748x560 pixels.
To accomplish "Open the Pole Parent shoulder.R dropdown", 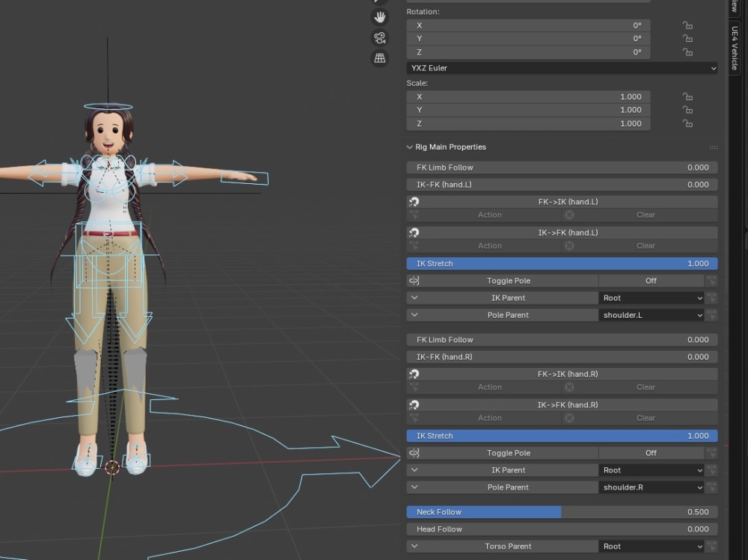I will pyautogui.click(x=652, y=487).
